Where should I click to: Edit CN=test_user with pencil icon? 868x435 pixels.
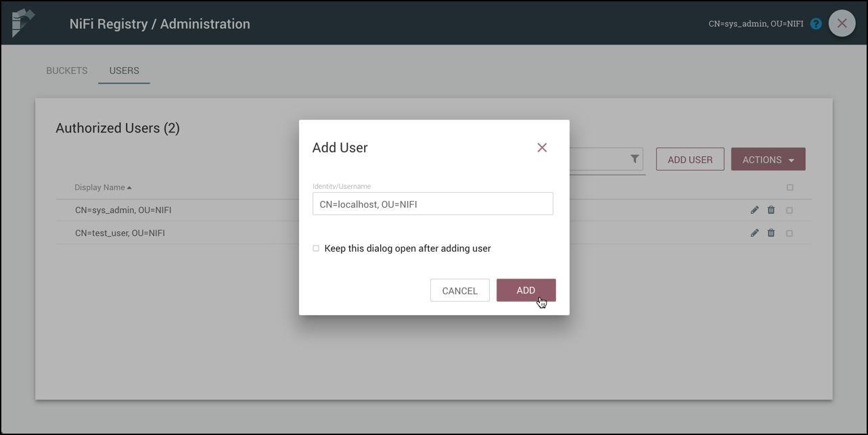tap(754, 233)
